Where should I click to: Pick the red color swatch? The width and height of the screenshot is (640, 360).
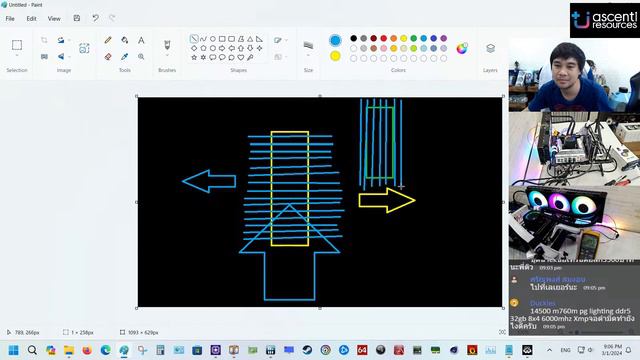tap(384, 38)
